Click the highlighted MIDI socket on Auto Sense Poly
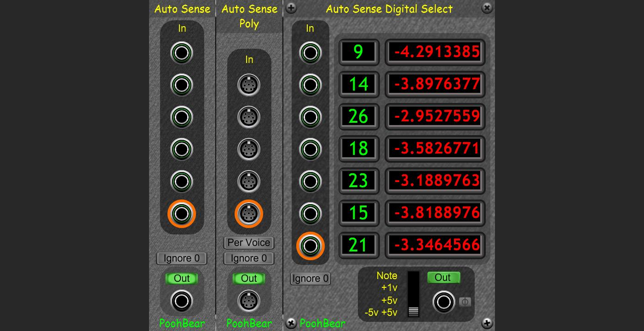 pos(249,213)
